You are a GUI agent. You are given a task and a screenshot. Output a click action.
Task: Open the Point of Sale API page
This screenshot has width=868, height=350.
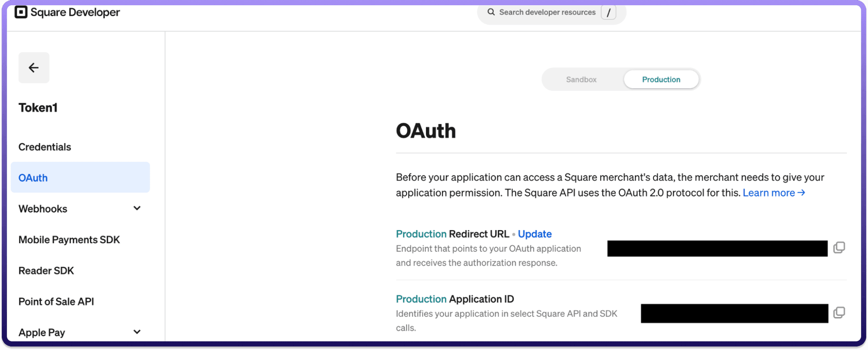pyautogui.click(x=56, y=302)
